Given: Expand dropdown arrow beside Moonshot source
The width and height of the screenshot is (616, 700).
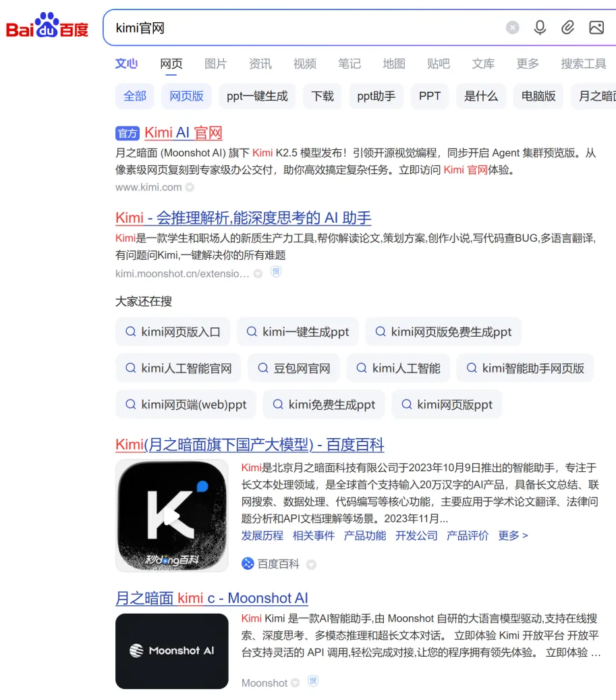Looking at the screenshot, I should pyautogui.click(x=296, y=683).
